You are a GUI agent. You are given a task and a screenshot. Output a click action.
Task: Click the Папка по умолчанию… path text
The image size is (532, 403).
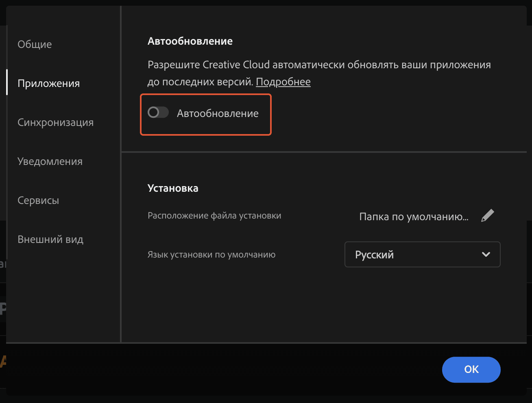(414, 217)
